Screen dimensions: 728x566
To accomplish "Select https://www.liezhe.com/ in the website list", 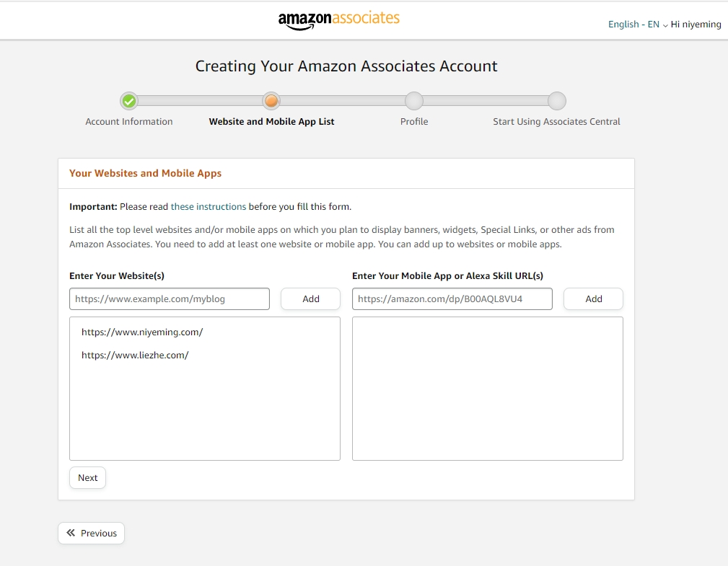I will click(135, 355).
